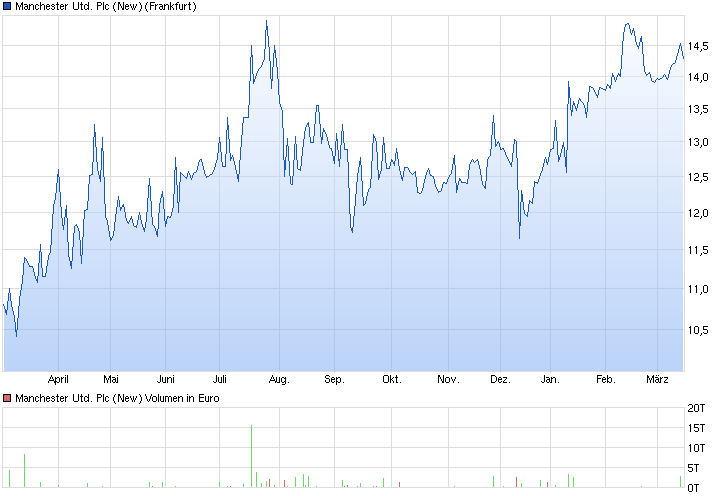Select the Dez. label on the time axis
726x496 pixels.
[x=501, y=380]
